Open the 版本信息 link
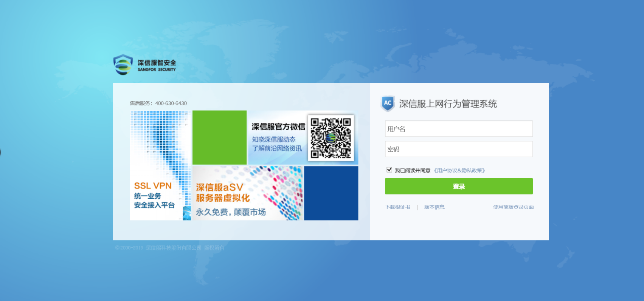The image size is (644, 301). 434,207
